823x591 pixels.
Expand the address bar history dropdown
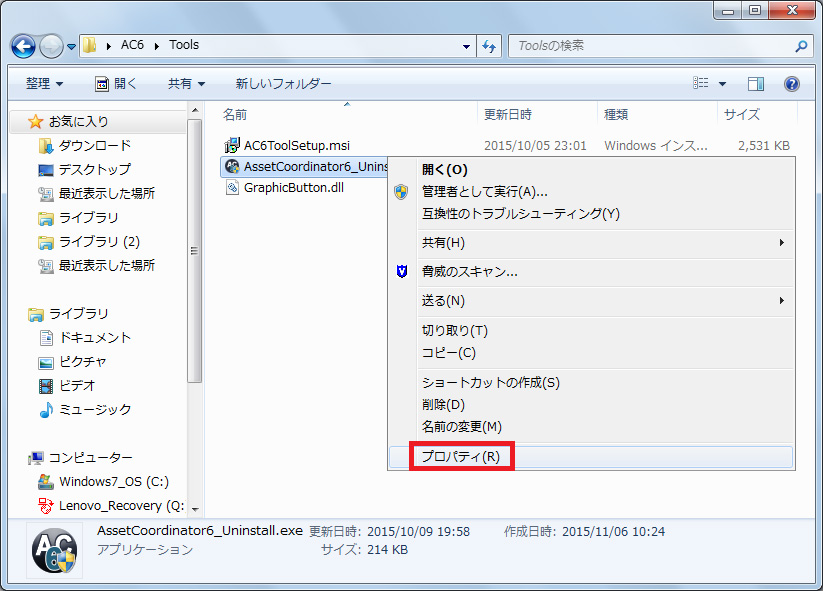click(x=466, y=46)
